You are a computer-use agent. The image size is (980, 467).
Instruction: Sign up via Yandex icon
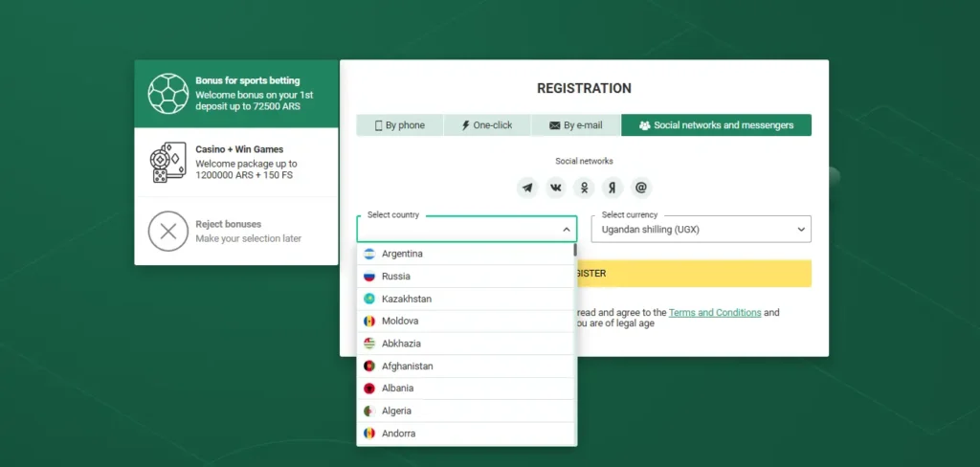[x=612, y=188]
